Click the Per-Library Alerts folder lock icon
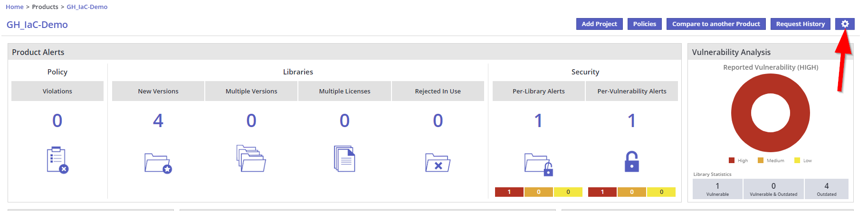This screenshot has width=868, height=211. (x=538, y=164)
